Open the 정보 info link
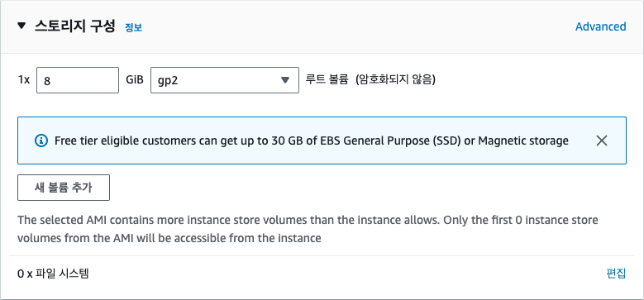The width and height of the screenshot is (644, 300). 133,28
